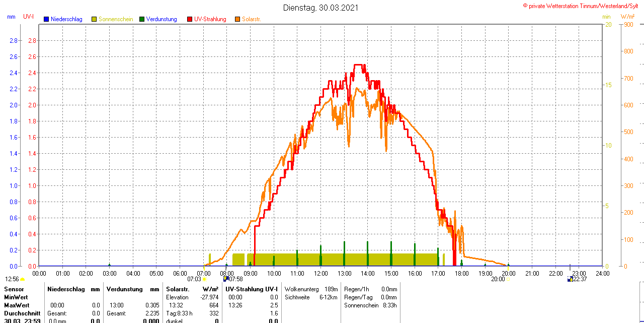Click the blue Niederschlag legend swatch

click(x=46, y=19)
